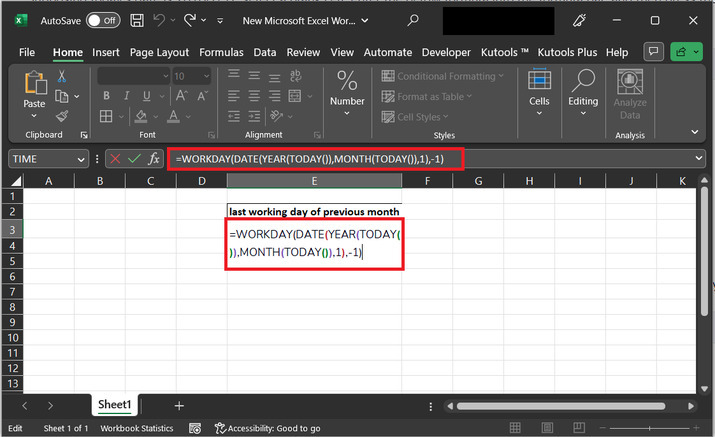Viewport: 715px width, 437px height.
Task: Add a new sheet with plus button
Action: pyautogui.click(x=179, y=405)
